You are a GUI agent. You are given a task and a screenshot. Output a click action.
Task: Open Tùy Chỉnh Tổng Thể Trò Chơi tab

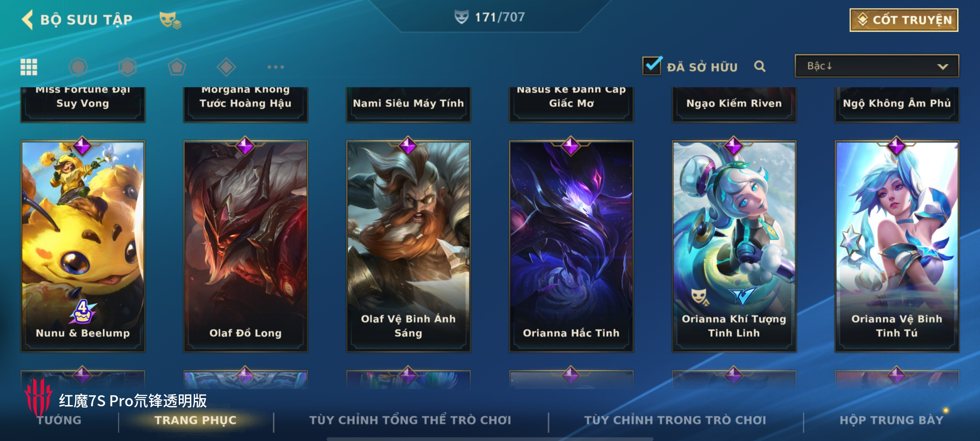coord(410,420)
